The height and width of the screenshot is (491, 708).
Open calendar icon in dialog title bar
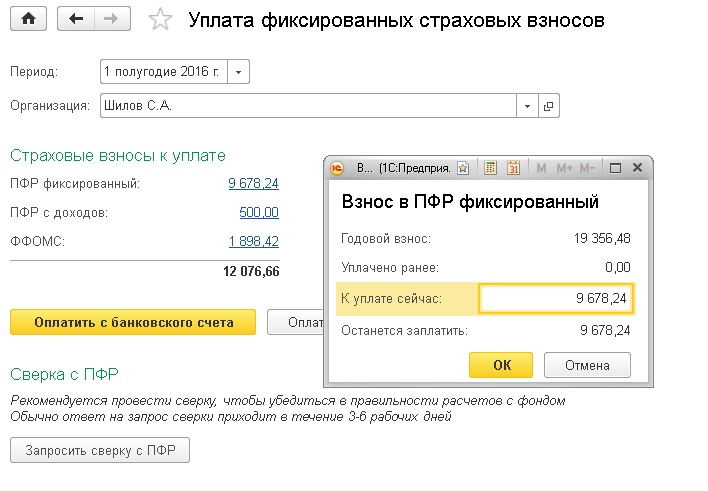tap(513, 168)
